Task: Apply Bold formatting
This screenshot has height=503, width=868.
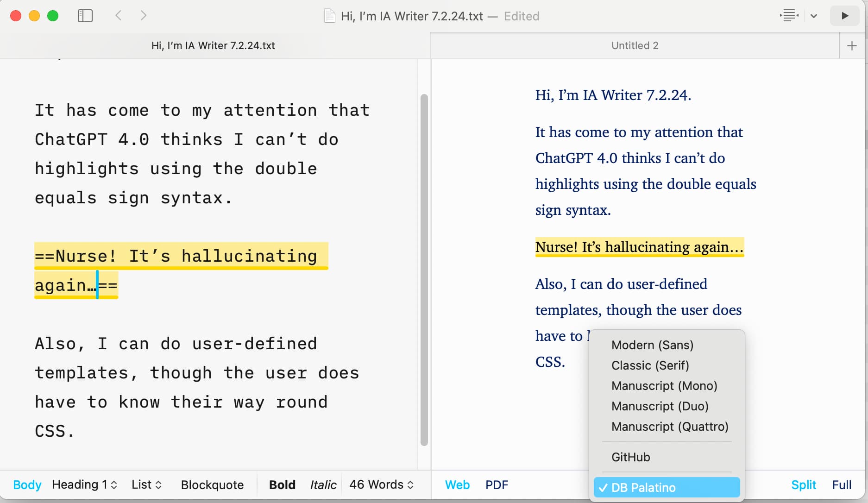Action: [x=282, y=484]
